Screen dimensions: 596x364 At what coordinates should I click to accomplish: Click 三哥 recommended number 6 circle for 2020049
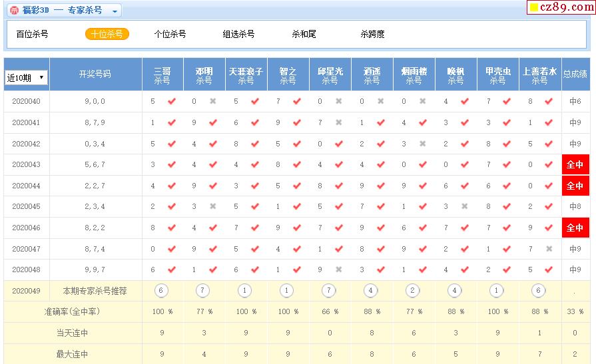(x=162, y=291)
